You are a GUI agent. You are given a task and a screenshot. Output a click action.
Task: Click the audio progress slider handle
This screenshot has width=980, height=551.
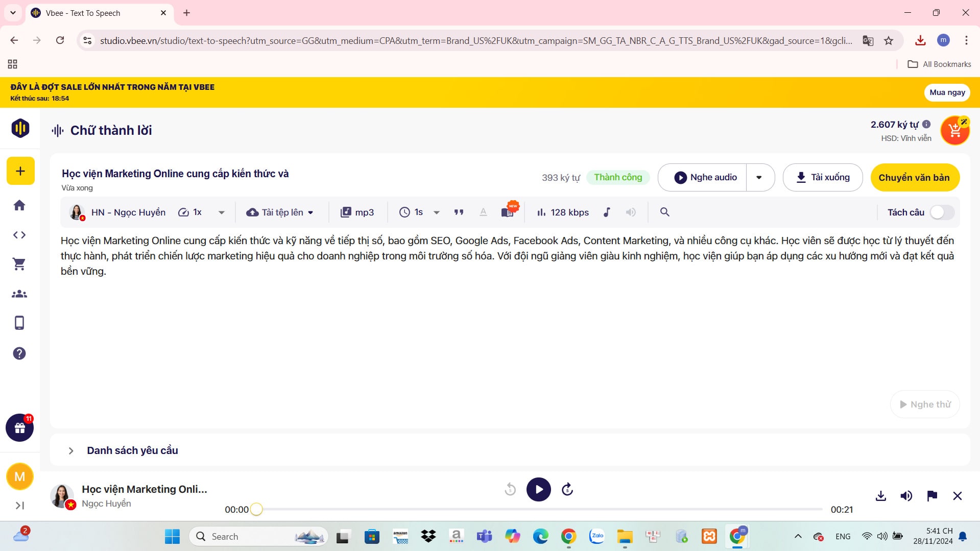(256, 509)
